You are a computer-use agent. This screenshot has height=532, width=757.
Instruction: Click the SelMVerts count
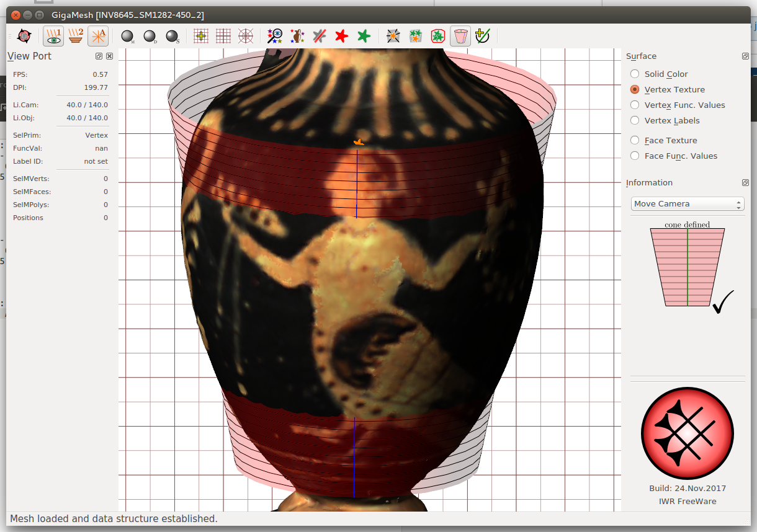pyautogui.click(x=105, y=179)
